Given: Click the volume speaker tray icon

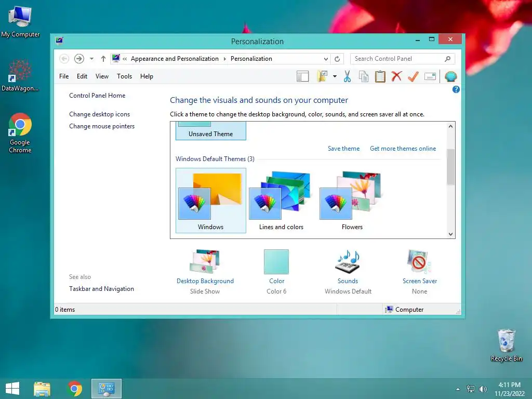Looking at the screenshot, I should 483,389.
